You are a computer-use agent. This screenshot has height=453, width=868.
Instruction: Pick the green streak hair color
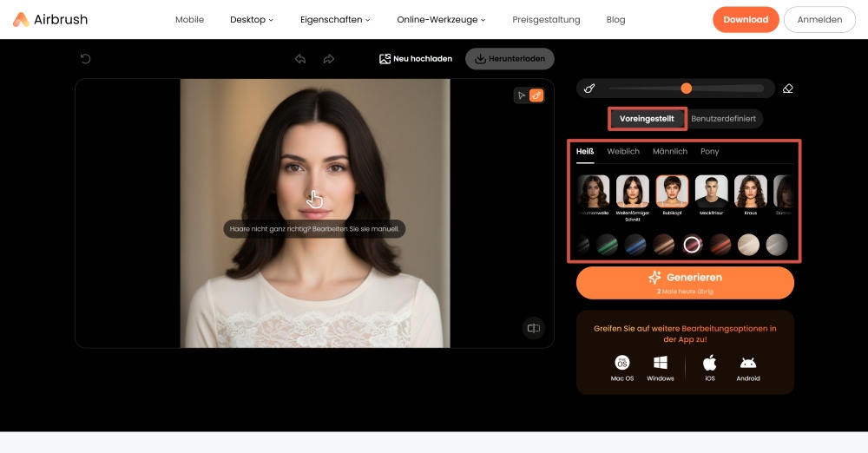click(608, 245)
